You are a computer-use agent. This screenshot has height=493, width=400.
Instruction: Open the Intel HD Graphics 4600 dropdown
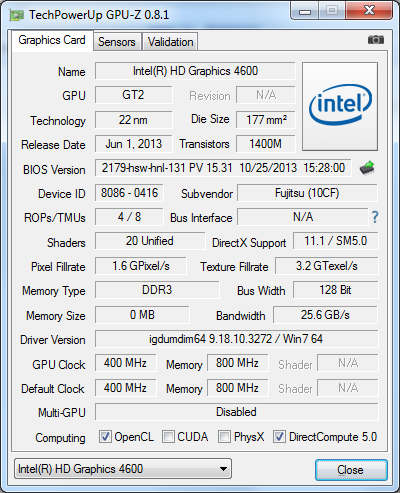click(x=123, y=469)
